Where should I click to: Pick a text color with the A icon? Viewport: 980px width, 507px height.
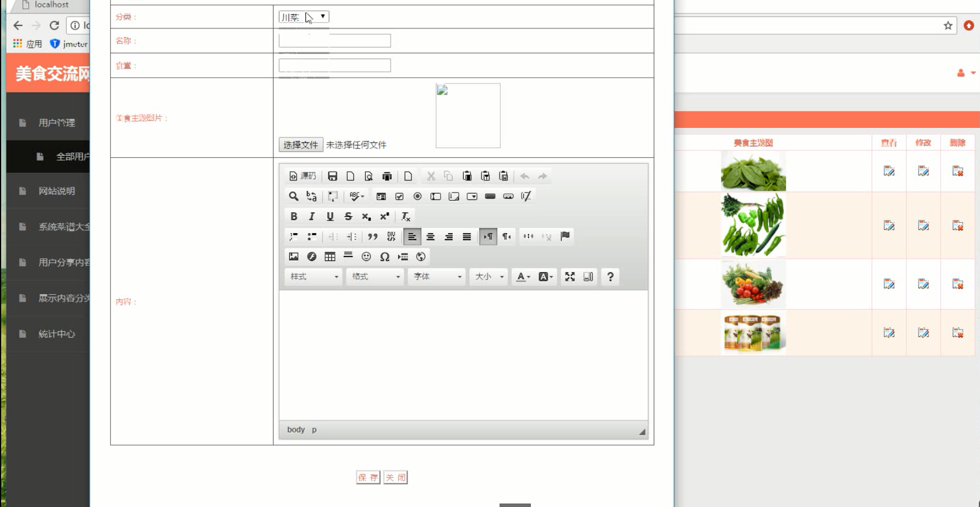[x=523, y=277]
